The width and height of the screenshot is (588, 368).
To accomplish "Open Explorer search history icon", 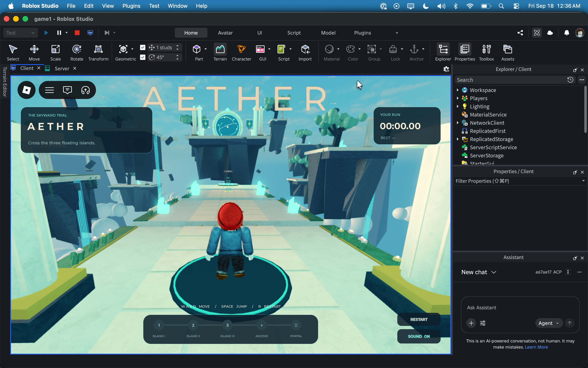I will point(570,80).
